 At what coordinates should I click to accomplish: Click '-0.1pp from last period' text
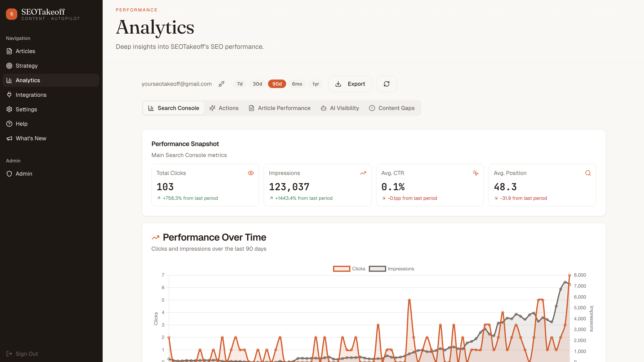(412, 198)
